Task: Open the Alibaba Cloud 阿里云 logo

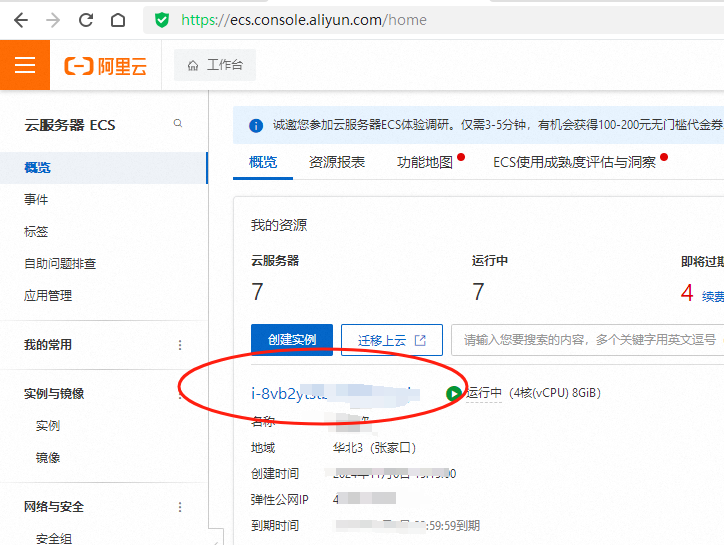Action: [105, 66]
